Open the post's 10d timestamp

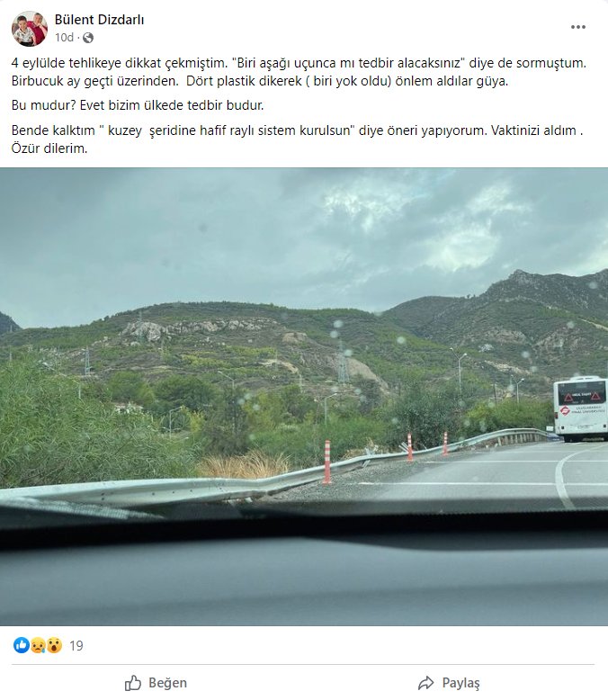(64, 38)
